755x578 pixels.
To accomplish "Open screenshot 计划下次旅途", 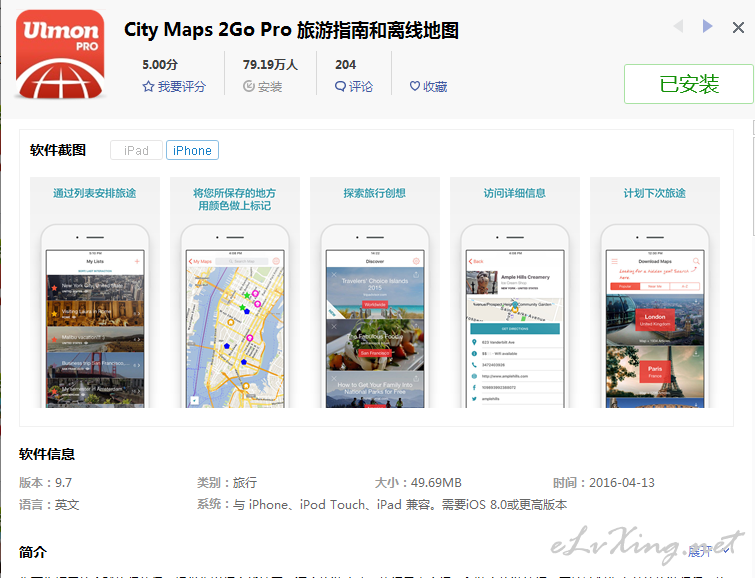I will [655, 292].
